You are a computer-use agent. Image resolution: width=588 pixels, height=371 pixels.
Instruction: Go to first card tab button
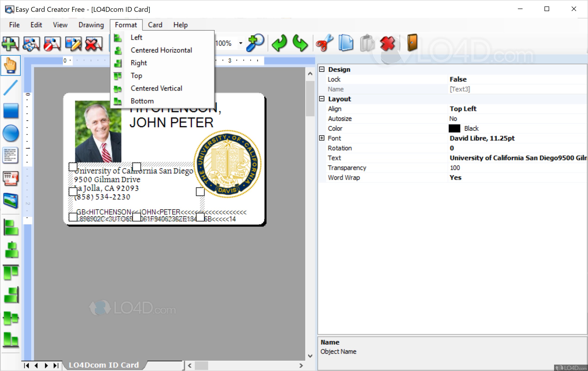tap(26, 365)
